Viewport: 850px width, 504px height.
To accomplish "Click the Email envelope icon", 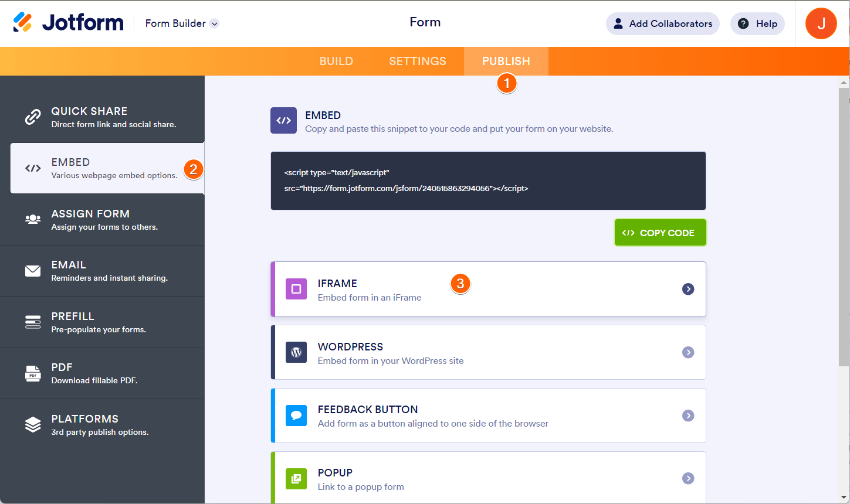I will (33, 271).
